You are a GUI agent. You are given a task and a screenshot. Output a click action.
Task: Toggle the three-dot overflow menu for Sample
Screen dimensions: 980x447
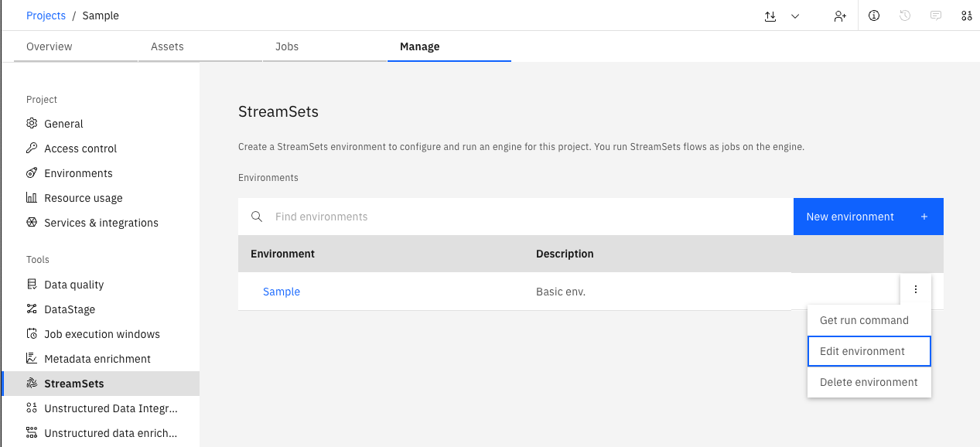[916, 289]
